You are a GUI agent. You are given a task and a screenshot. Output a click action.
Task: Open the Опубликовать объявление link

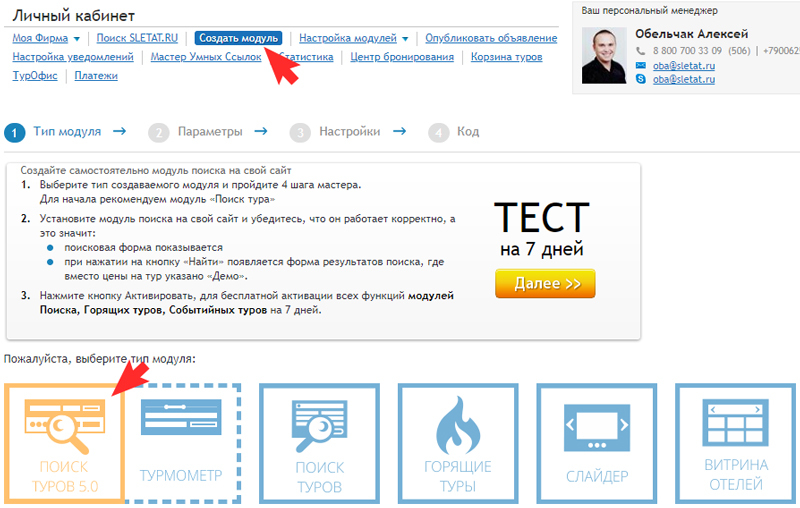pyautogui.click(x=491, y=38)
